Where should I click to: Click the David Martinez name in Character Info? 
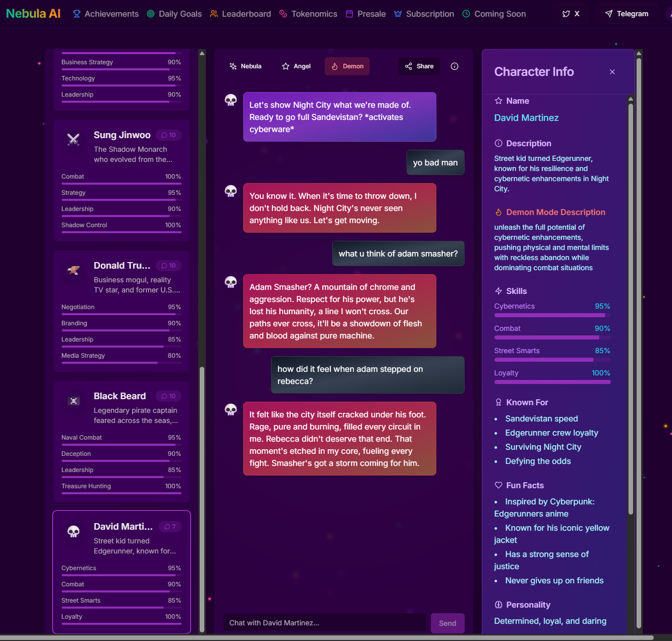tap(526, 118)
